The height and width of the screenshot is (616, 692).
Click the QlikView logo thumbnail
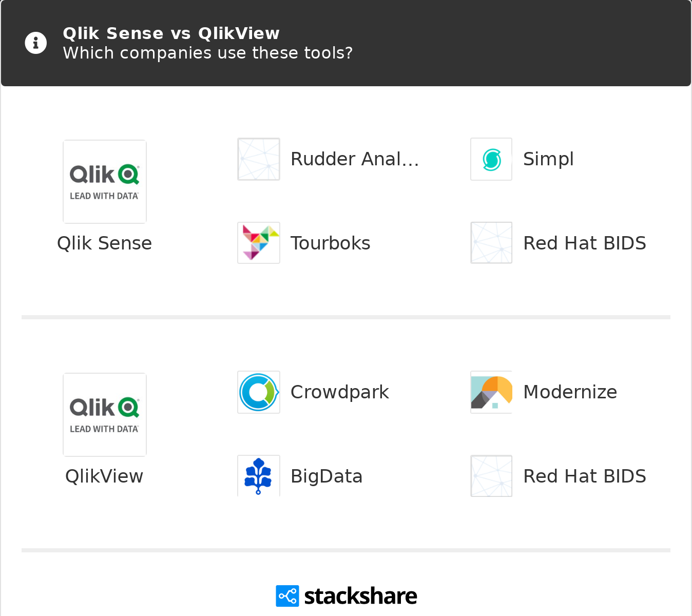105,415
